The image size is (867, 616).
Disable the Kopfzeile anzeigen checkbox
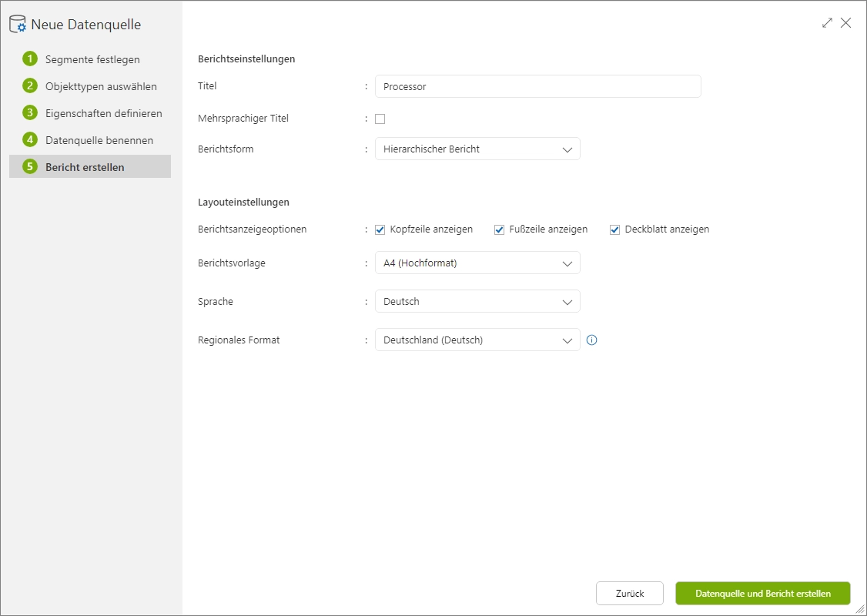(380, 229)
